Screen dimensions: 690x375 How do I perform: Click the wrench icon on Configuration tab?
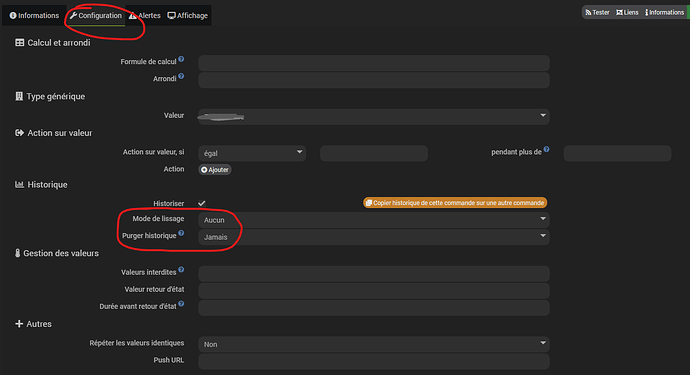coord(73,15)
